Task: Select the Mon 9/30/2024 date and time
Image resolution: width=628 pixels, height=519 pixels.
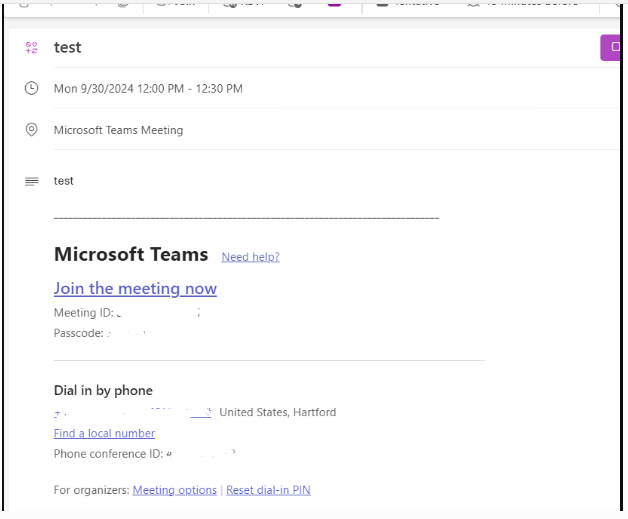Action: tap(148, 89)
